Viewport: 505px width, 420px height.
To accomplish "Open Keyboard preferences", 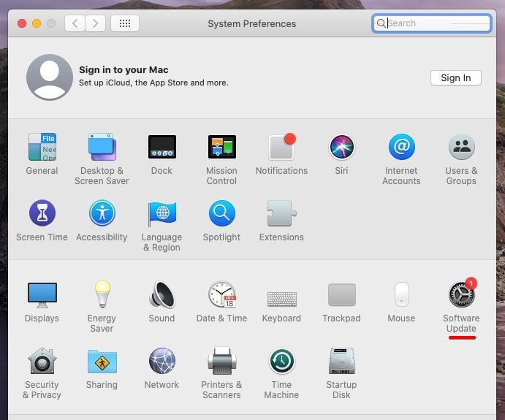I will click(x=282, y=299).
